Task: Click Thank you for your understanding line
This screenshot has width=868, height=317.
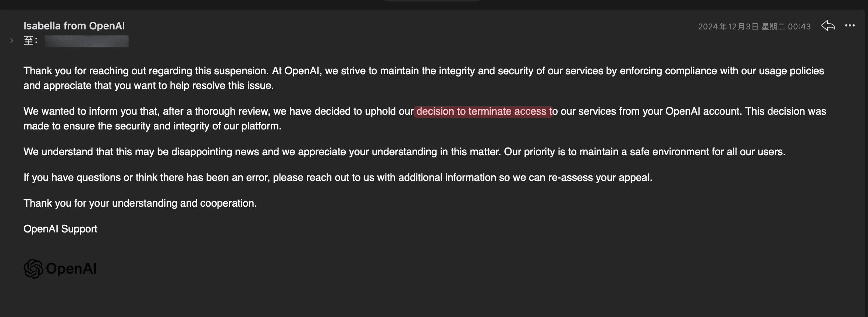Action: [140, 203]
